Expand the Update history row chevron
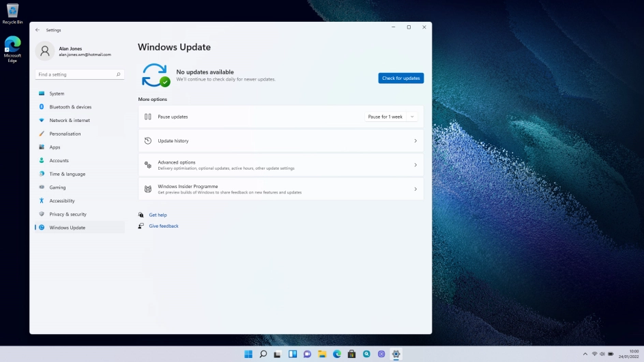This screenshot has height=362, width=644. pos(415,141)
